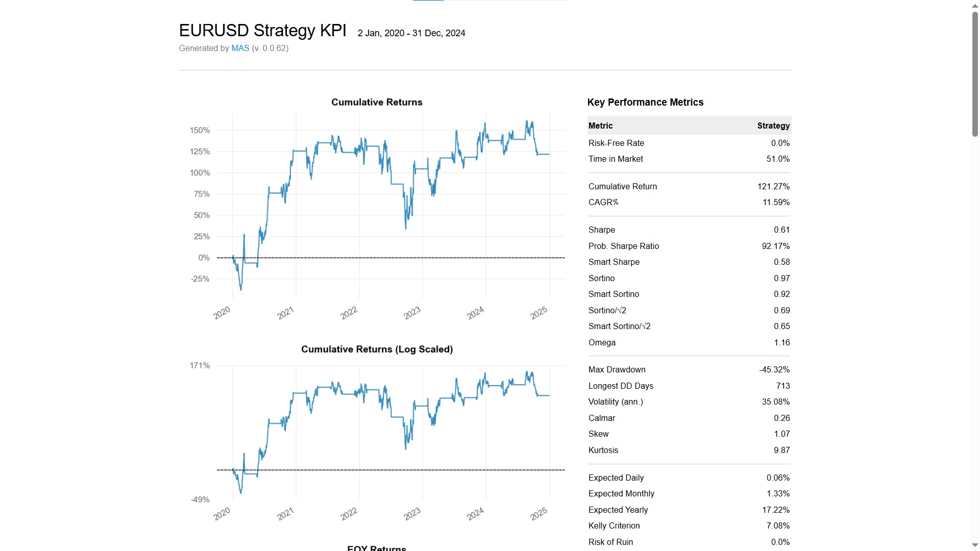The width and height of the screenshot is (980, 551).
Task: Select the Risk of Ruin metric row
Action: pos(689,542)
